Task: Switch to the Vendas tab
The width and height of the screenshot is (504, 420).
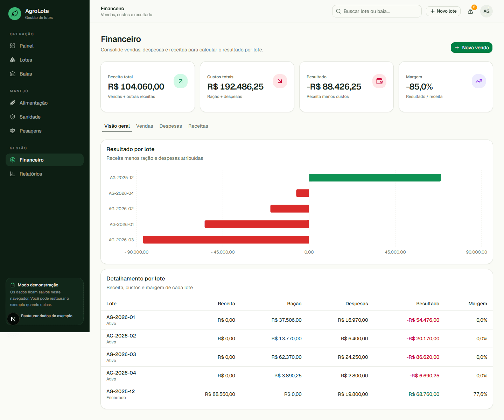Action: pos(145,126)
